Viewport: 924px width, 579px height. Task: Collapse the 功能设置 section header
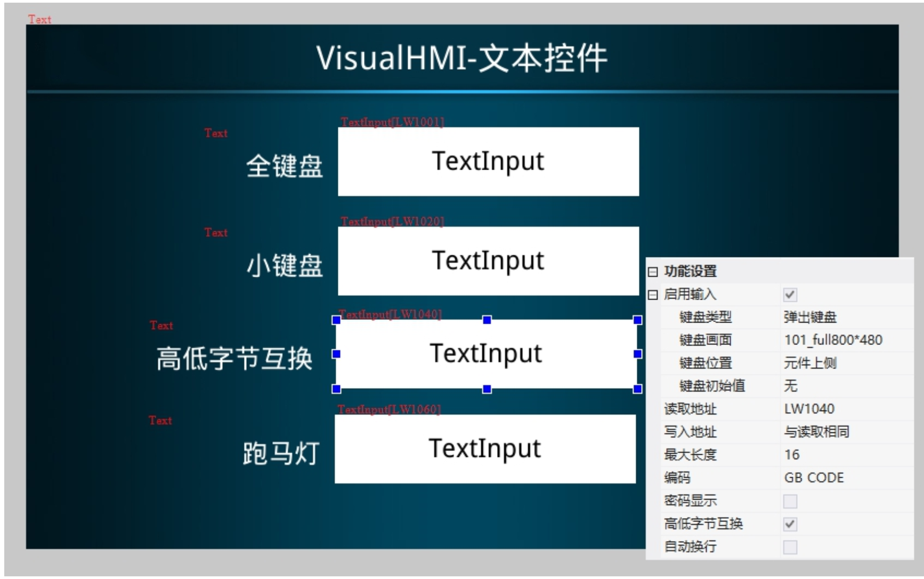653,272
